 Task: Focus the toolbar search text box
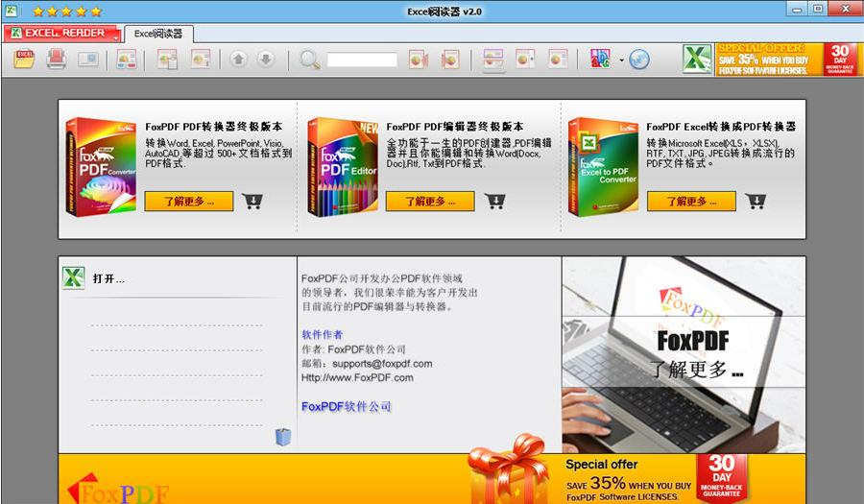pyautogui.click(x=362, y=60)
